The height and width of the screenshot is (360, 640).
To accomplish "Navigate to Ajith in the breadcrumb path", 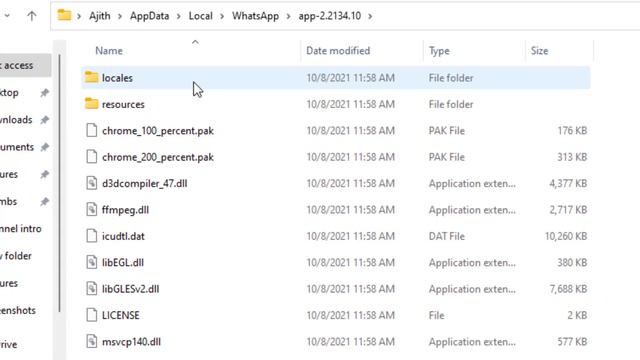I will click(x=100, y=16).
